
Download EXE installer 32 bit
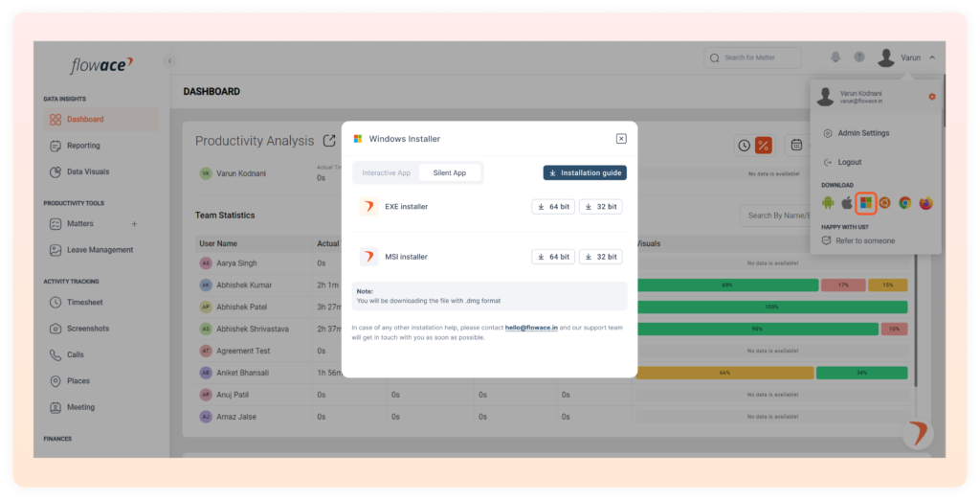(x=601, y=206)
